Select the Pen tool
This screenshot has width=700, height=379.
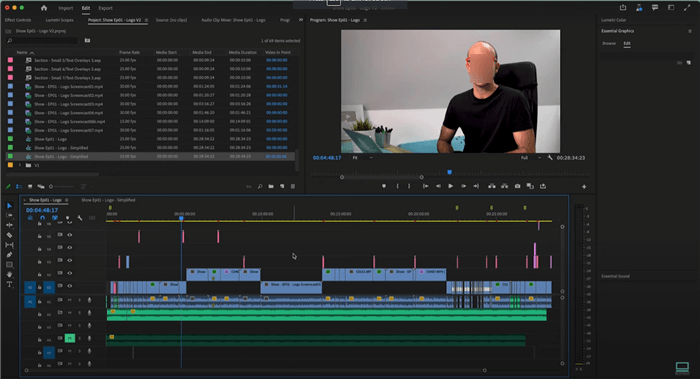pos(9,254)
